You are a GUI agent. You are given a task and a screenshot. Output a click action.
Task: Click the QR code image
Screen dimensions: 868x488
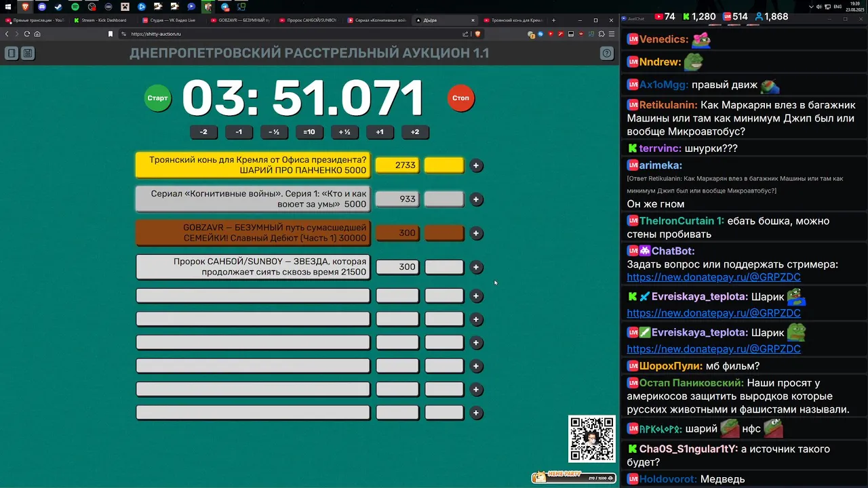pos(592,439)
